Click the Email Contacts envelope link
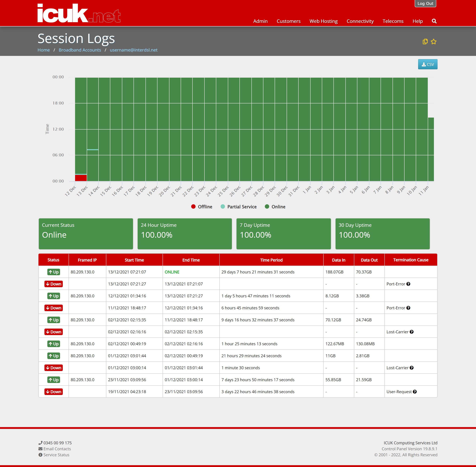The width and height of the screenshot is (476, 467). coord(55,449)
